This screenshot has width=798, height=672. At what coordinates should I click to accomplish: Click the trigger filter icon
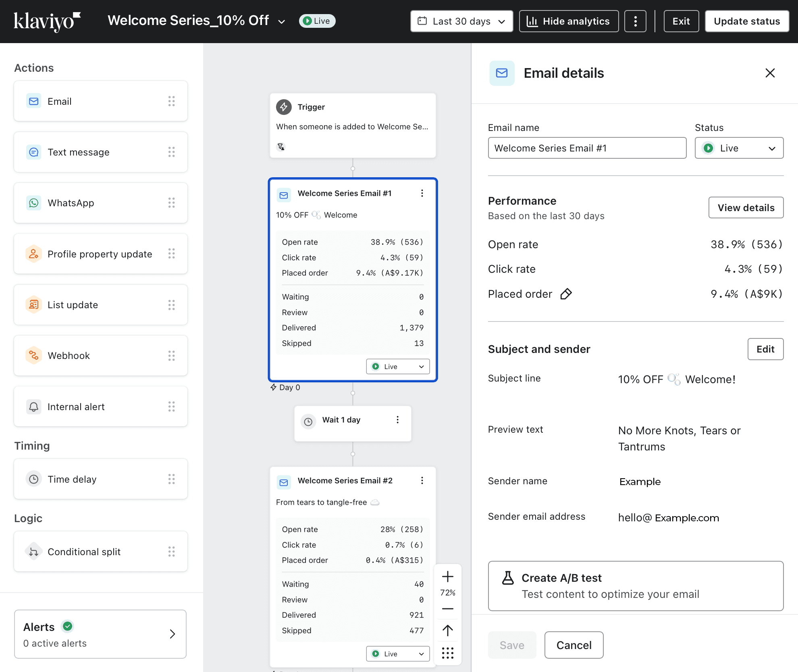pos(281,147)
